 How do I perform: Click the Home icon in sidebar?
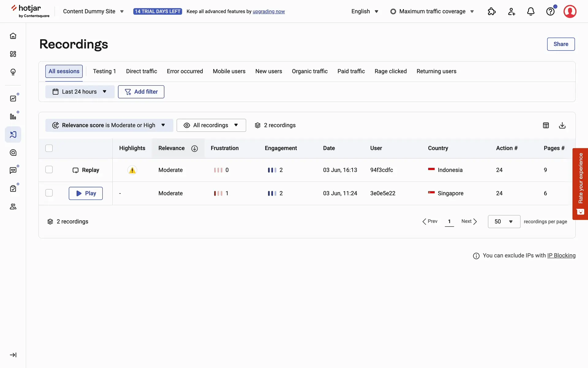click(x=13, y=36)
